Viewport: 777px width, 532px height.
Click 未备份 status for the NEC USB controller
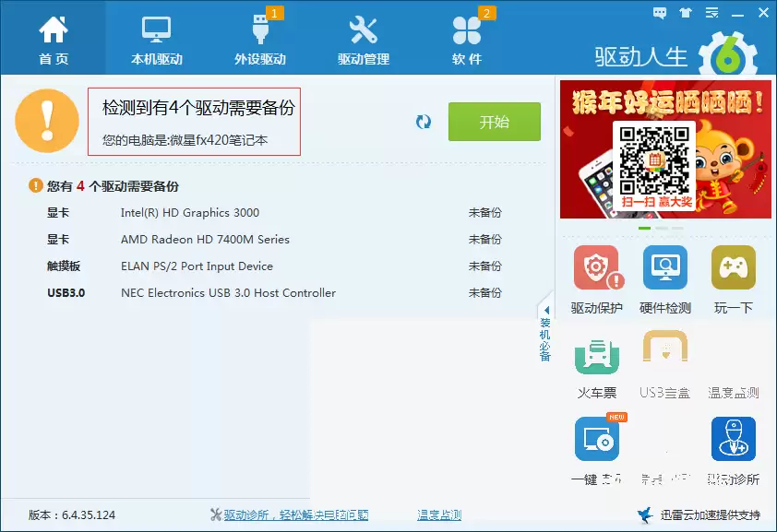485,293
